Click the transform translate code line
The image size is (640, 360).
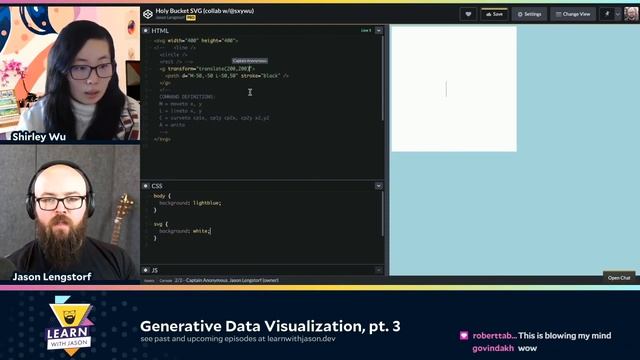click(207, 69)
